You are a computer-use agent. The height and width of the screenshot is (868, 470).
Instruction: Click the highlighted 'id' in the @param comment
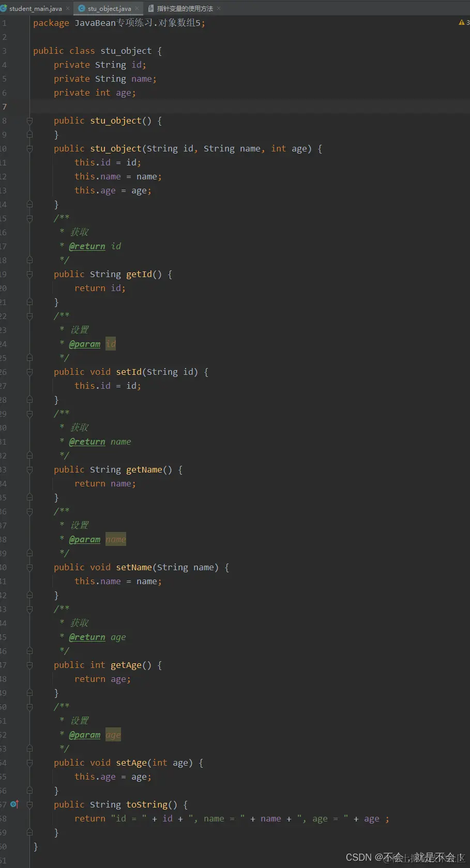111,344
